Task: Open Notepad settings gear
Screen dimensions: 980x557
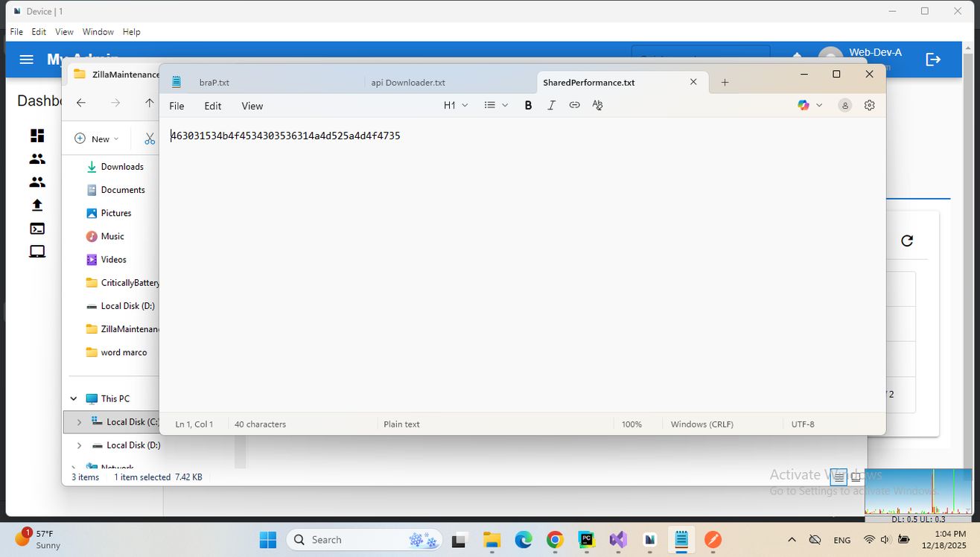Action: [x=869, y=106]
